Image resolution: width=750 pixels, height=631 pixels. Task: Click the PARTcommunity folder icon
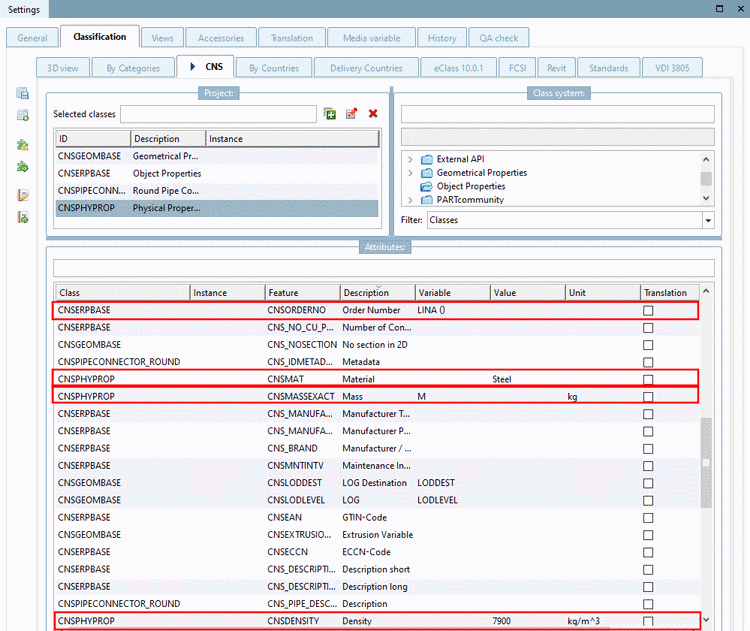(427, 200)
